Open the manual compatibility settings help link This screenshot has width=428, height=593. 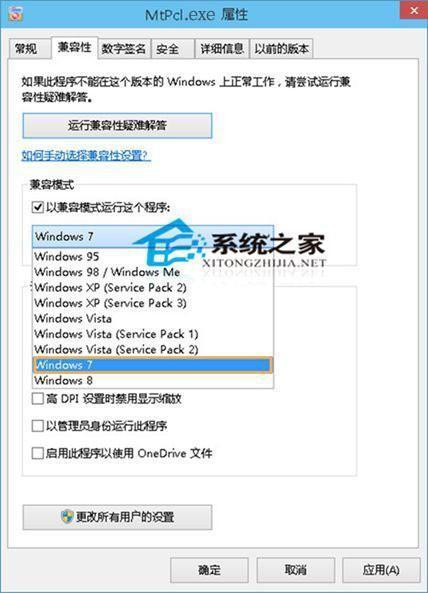point(86,155)
